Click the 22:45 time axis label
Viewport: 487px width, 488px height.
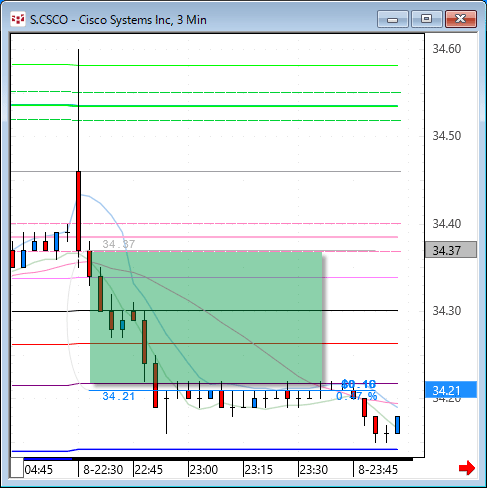tap(149, 470)
